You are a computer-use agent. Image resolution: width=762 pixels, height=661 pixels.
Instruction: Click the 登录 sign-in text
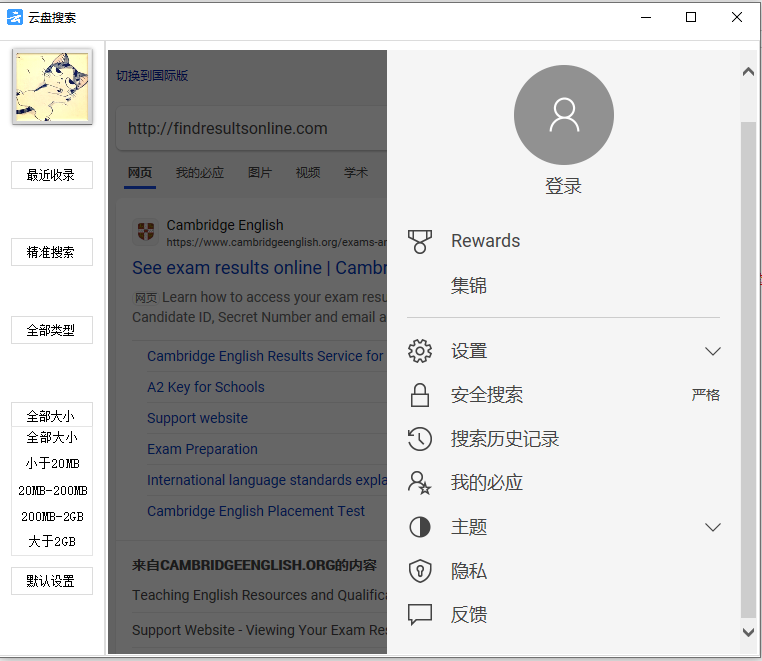[563, 186]
